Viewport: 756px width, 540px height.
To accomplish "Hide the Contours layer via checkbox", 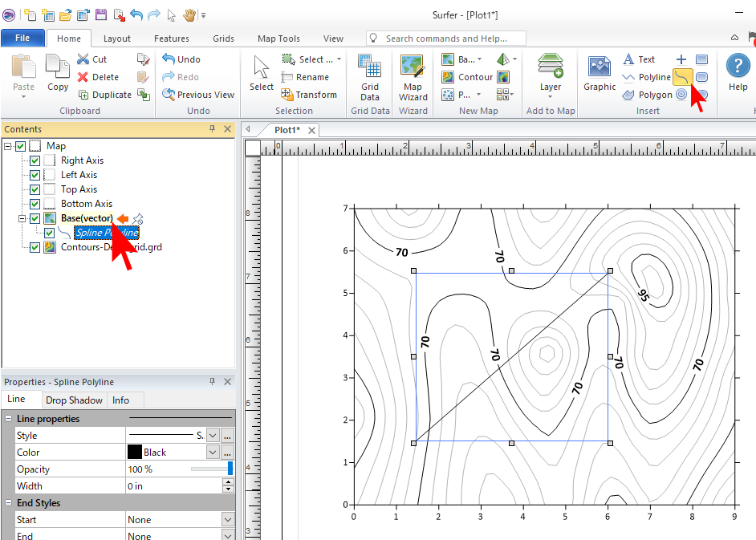I will [35, 247].
